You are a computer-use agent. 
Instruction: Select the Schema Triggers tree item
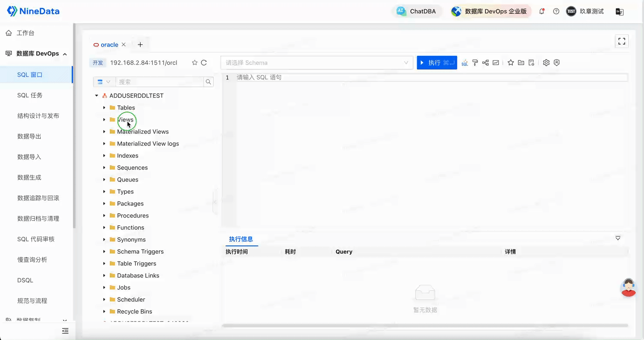140,252
